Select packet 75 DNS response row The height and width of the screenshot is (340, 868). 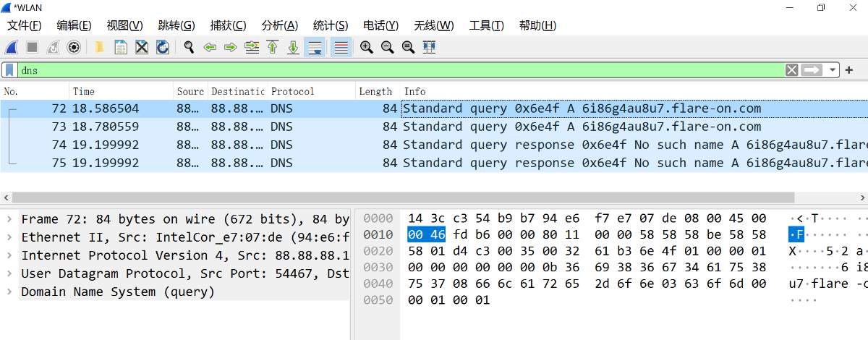[x=434, y=163]
